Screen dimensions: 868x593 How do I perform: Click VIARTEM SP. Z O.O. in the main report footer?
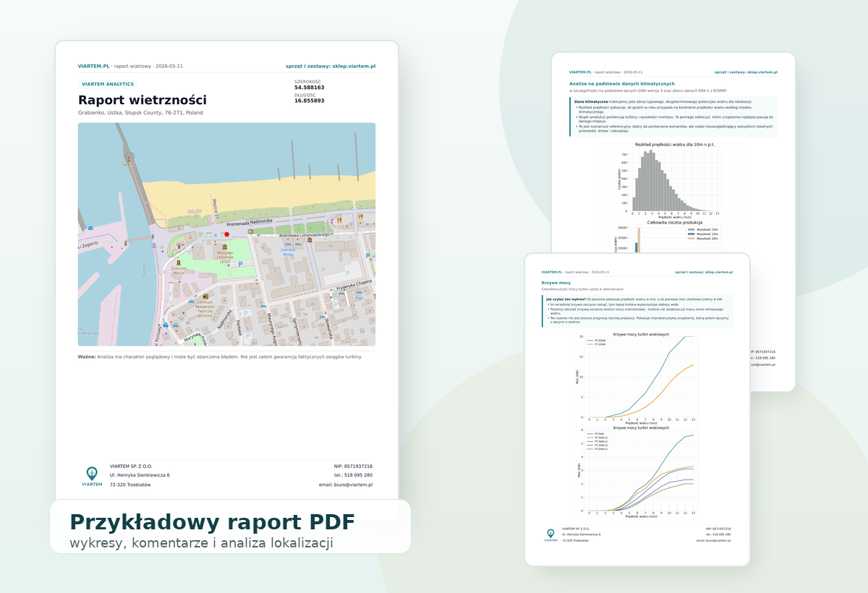point(131,466)
